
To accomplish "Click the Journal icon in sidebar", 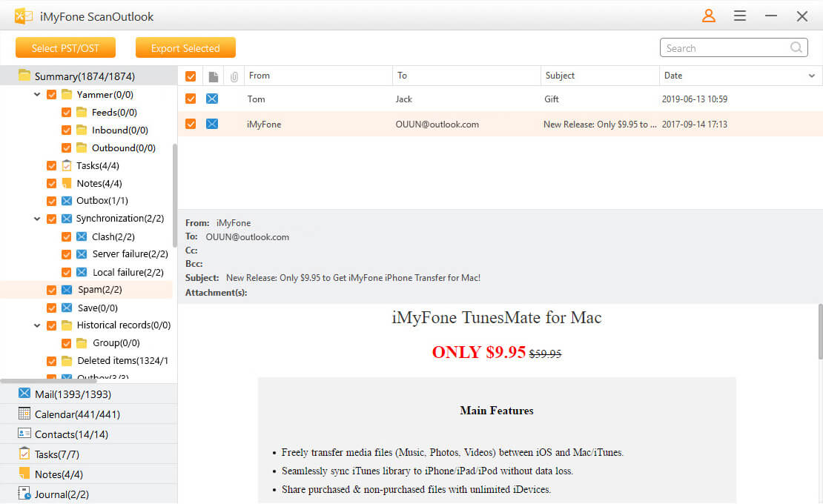I will [24, 494].
